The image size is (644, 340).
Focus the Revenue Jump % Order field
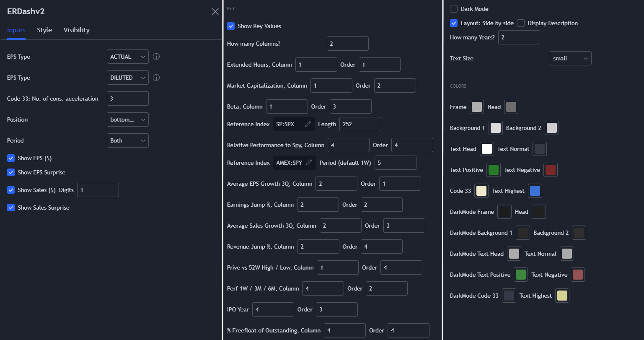382,247
